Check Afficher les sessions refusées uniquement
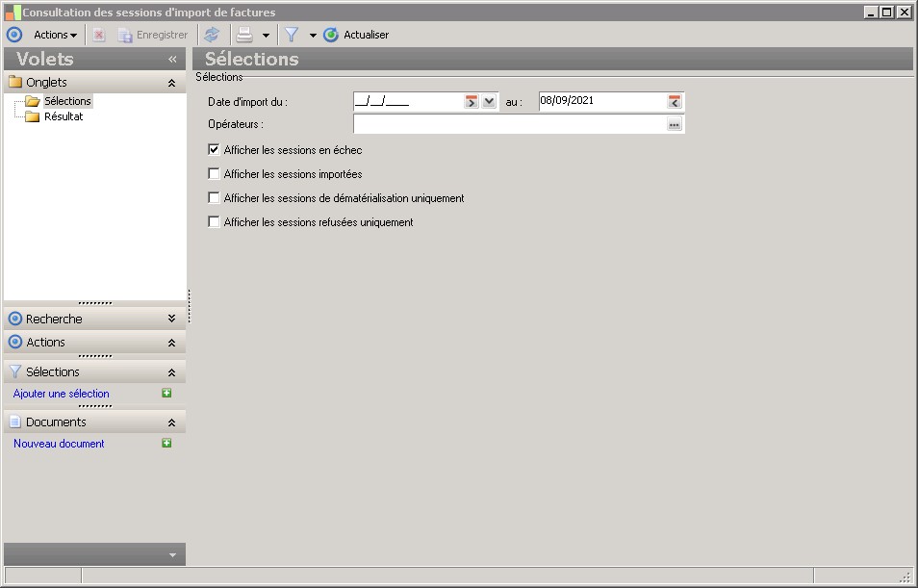The image size is (918, 588). 214,222
